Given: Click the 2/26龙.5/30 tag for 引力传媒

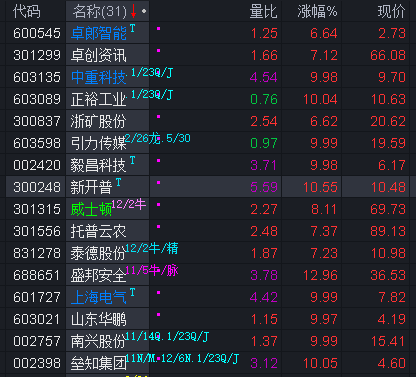Looking at the screenshot, I should pyautogui.click(x=158, y=138).
